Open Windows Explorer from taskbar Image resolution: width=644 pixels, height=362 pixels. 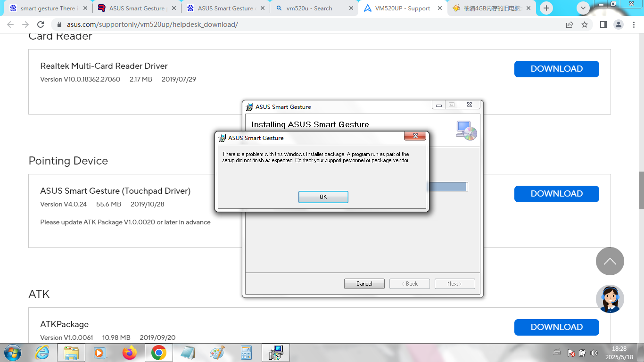click(x=71, y=353)
